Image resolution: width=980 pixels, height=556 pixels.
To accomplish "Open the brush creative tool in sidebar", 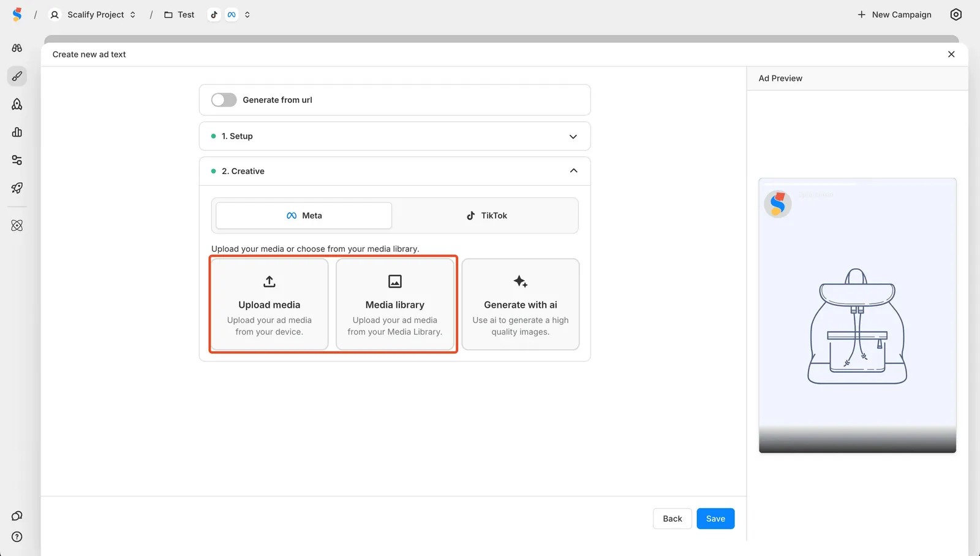I will [17, 76].
